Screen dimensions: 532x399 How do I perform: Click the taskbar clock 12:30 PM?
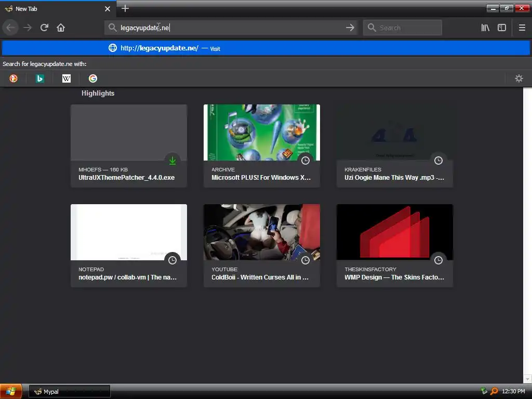(x=513, y=392)
